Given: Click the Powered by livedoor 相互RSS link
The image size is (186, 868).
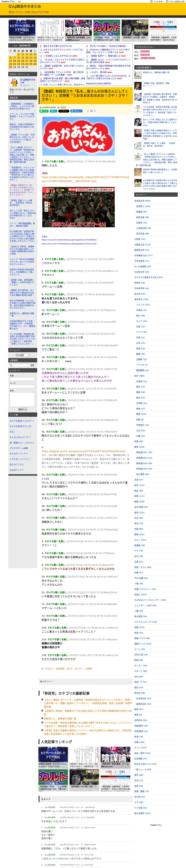Looking at the screenshot, I should click(99, 83).
